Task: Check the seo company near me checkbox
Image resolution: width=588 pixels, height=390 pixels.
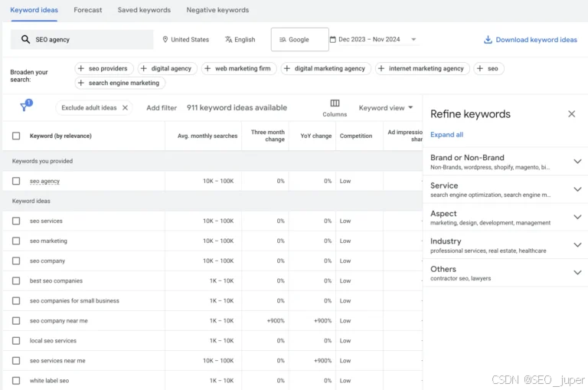Action: tap(16, 320)
